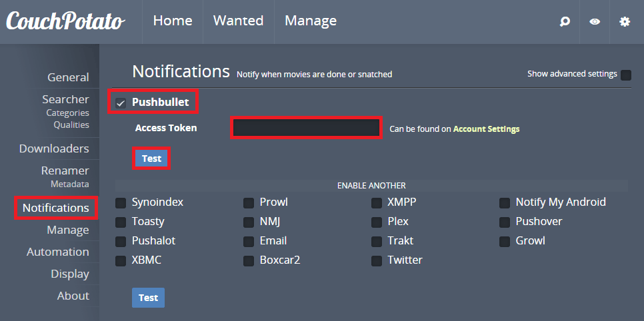
Task: Open the Manage tab in header
Action: pos(311,21)
